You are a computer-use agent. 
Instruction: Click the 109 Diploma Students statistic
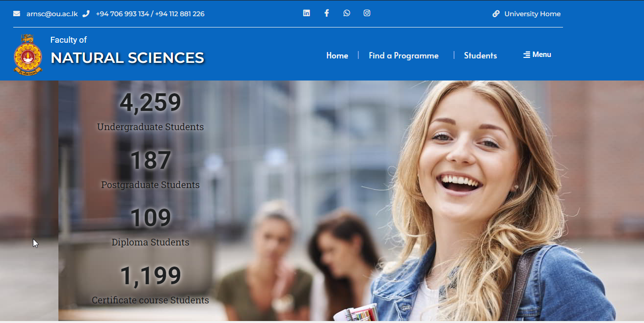click(150, 218)
